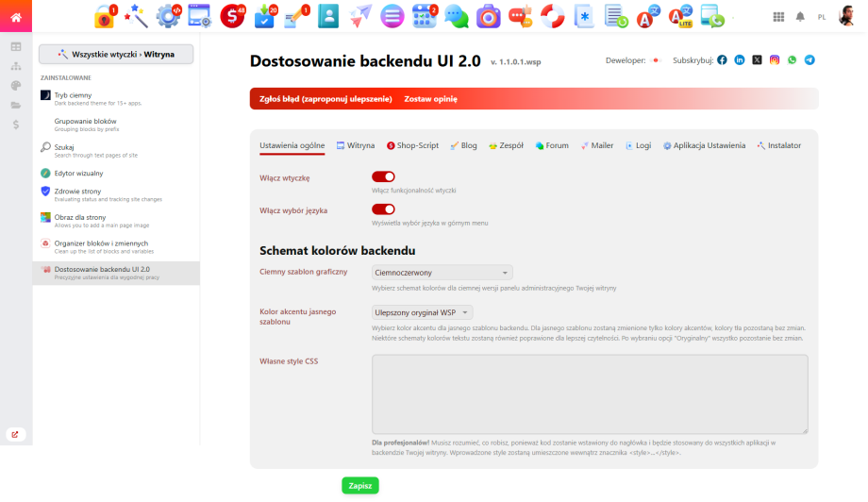The height and width of the screenshot is (502, 868).
Task: Open the magic wand Site app
Action: pyautogui.click(x=136, y=17)
